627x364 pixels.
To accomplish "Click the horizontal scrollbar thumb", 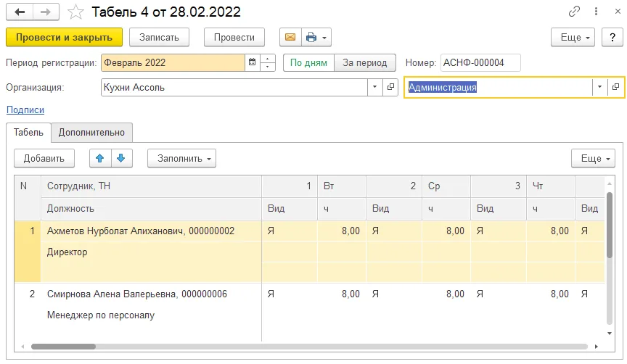I will tap(63, 347).
